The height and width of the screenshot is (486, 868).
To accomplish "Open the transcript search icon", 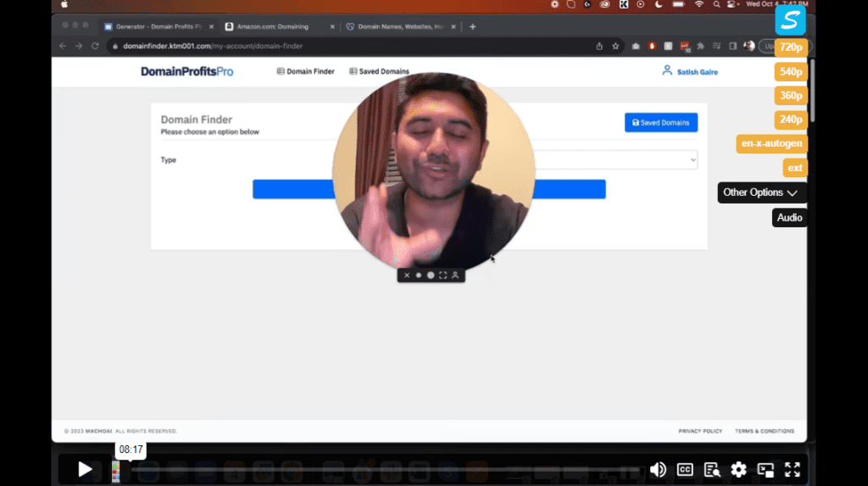I will 712,469.
